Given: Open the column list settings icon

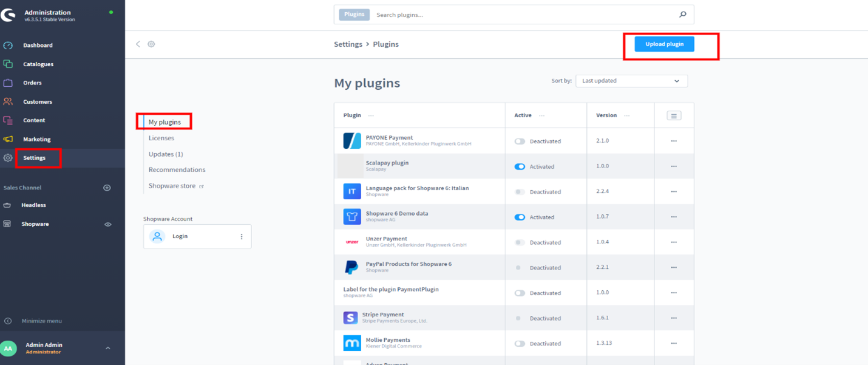Looking at the screenshot, I should (674, 115).
